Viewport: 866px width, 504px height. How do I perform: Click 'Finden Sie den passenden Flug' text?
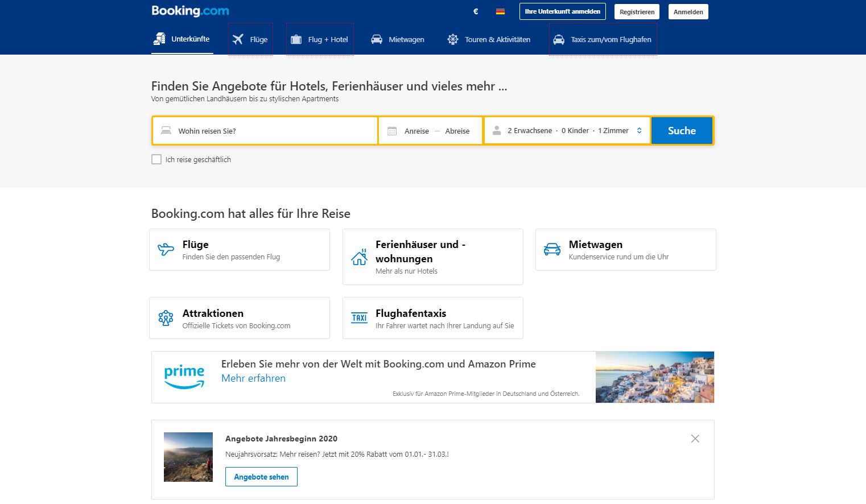(231, 257)
